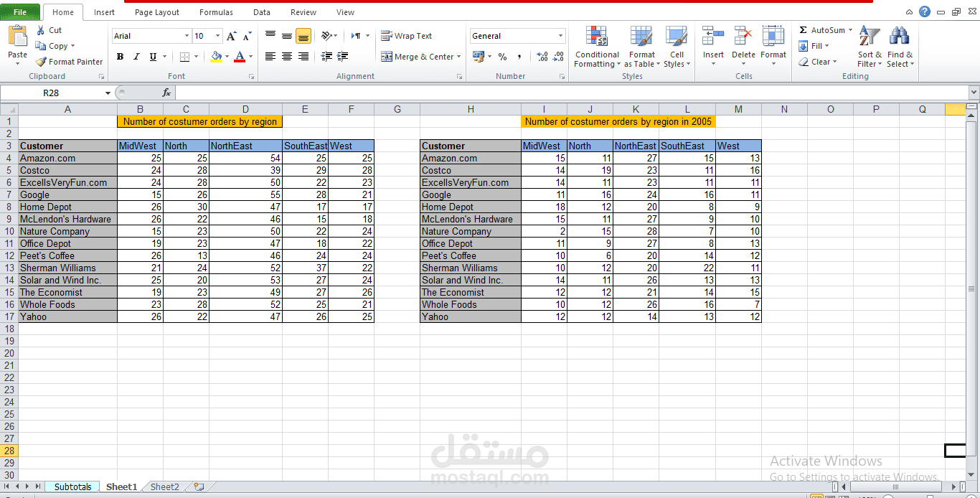The height and width of the screenshot is (498, 980).
Task: Open Sort & Filter menu
Action: click(870, 47)
